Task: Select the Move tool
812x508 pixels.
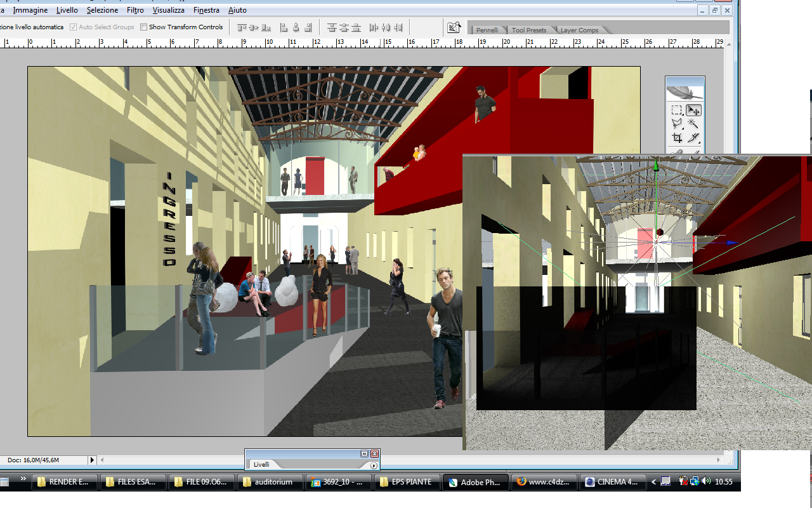Action: point(693,110)
